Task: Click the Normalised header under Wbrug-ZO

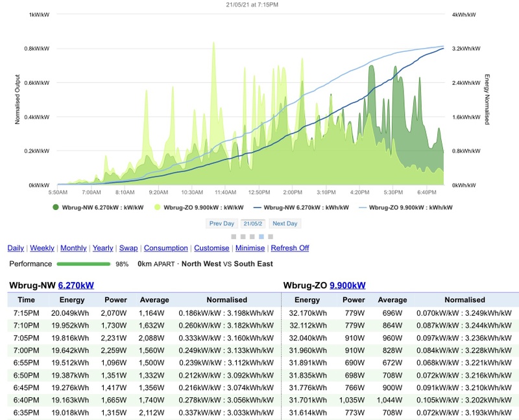Action: pyautogui.click(x=465, y=300)
